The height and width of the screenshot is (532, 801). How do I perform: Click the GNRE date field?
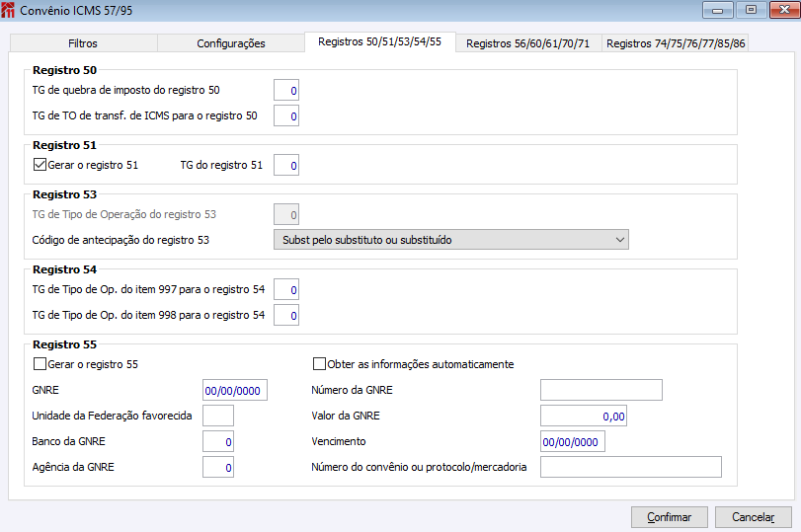point(235,390)
